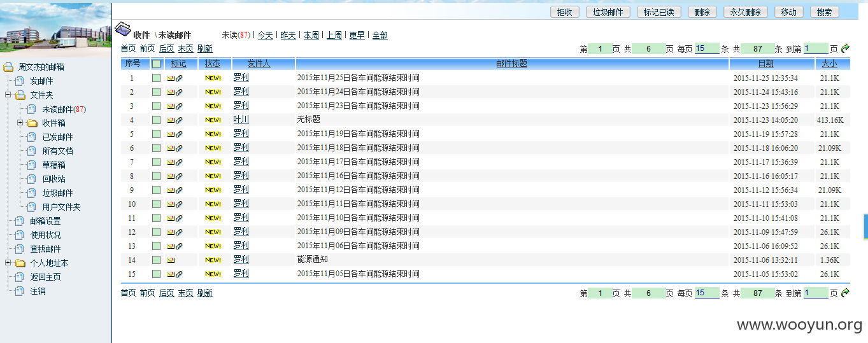Click the 未读邮件 page icon in tree
868x343 pixels.
coord(31,109)
